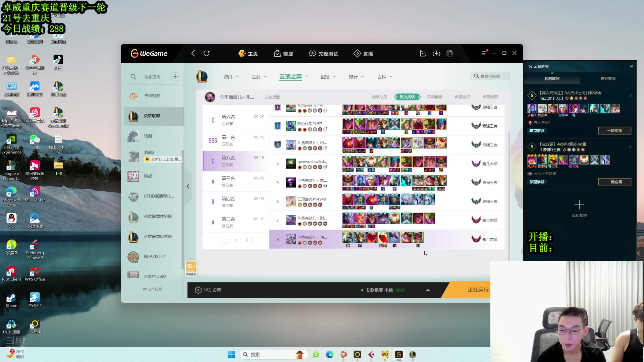The image size is (644, 362).
Task: Expand the 高次元瑞兹 lineup chevron
Action: 630,96
